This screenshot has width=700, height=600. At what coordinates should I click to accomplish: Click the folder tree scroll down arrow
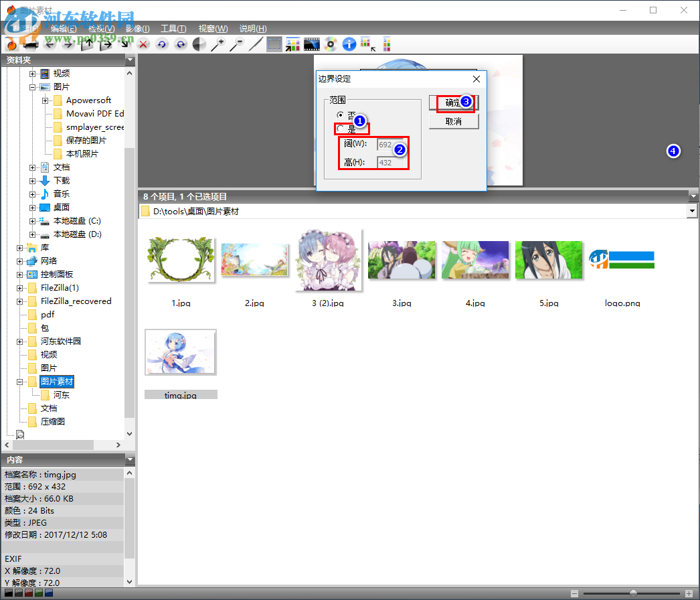pos(129,433)
